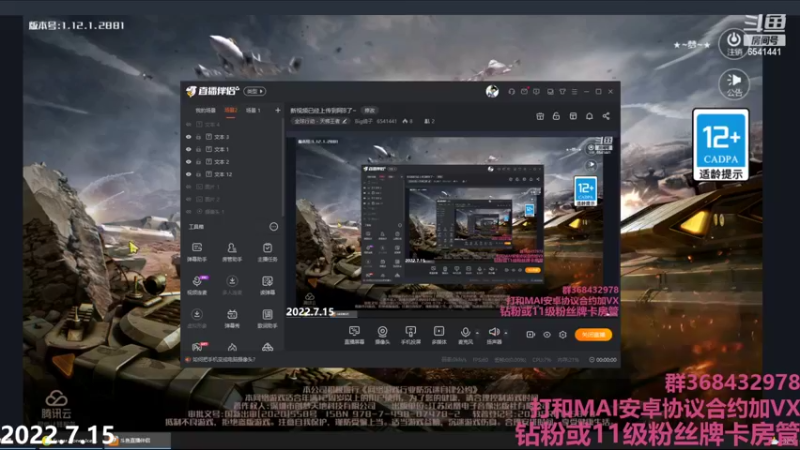Toggle visibility of layer 文本 2
Image resolution: width=800 pixels, height=450 pixels.
coord(189,162)
